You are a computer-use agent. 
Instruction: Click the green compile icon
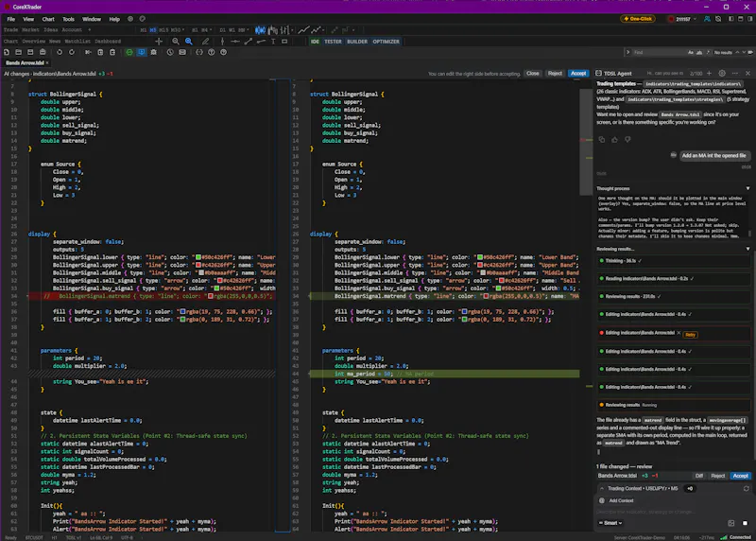(x=129, y=52)
